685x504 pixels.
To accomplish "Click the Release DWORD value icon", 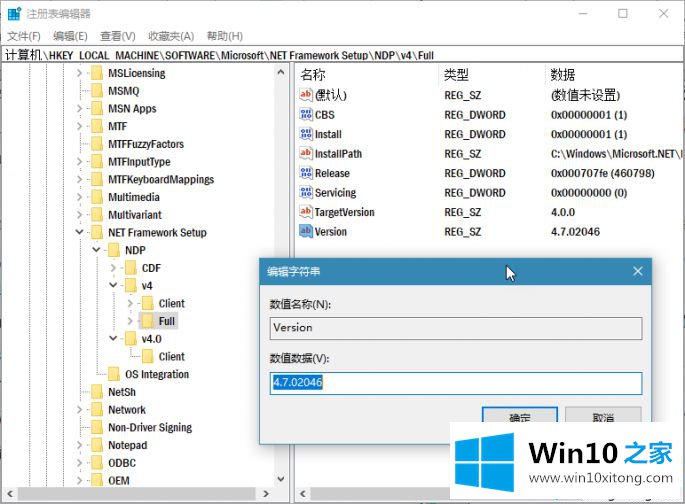I will 306,173.
